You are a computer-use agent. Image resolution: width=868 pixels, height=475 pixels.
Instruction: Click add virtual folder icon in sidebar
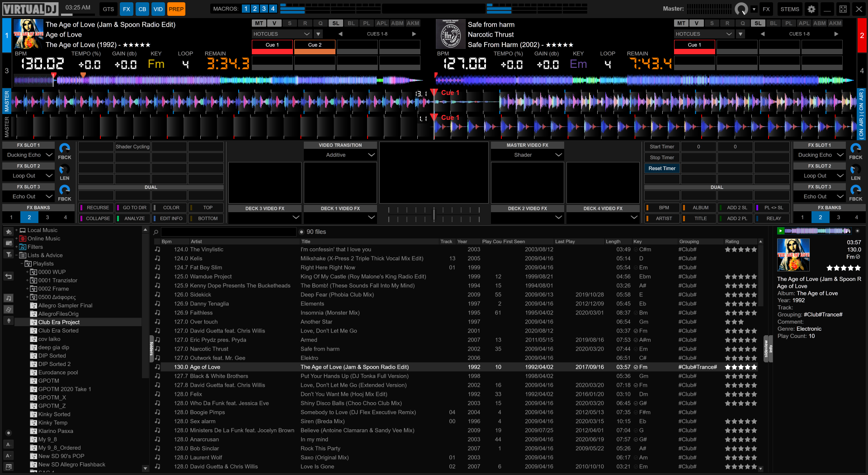point(9,243)
